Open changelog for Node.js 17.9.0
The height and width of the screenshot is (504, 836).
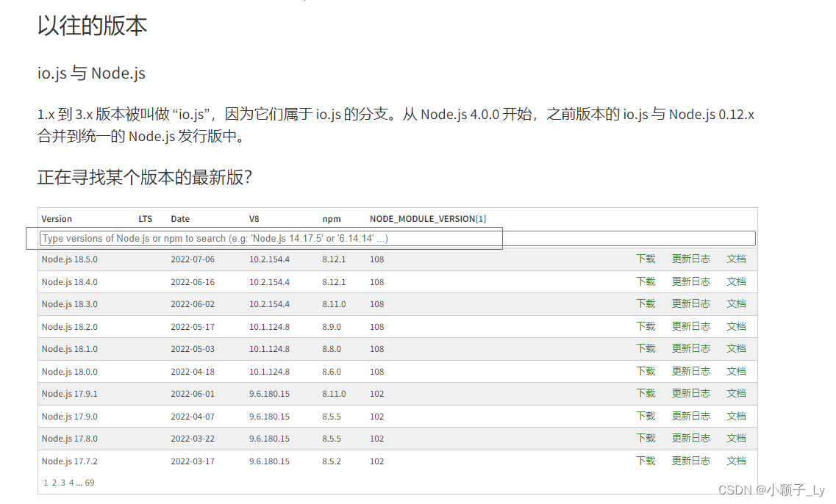[x=691, y=416]
